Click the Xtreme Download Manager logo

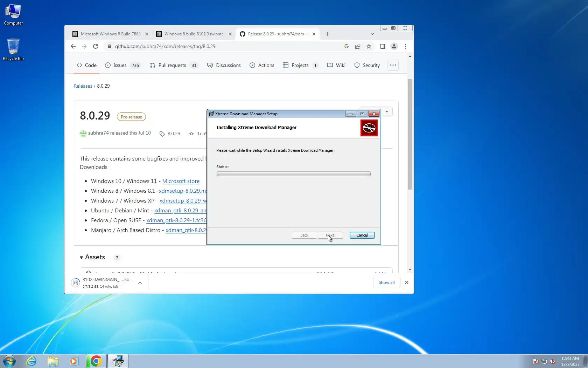pos(369,128)
